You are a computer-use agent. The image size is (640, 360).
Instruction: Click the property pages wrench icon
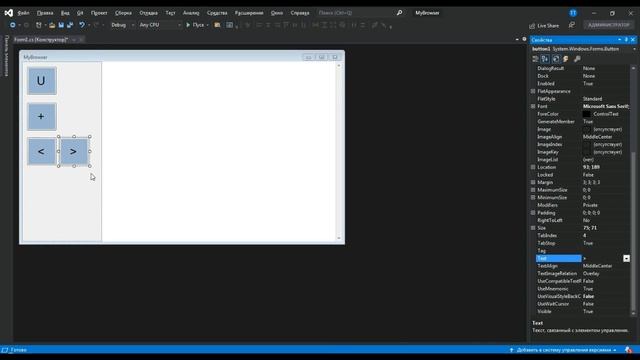tap(577, 59)
